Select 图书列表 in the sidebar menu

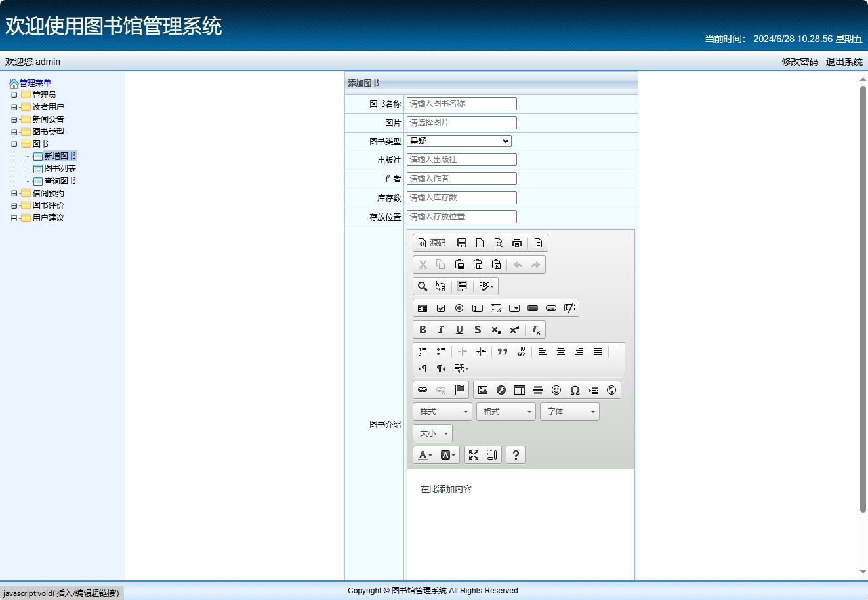point(60,168)
